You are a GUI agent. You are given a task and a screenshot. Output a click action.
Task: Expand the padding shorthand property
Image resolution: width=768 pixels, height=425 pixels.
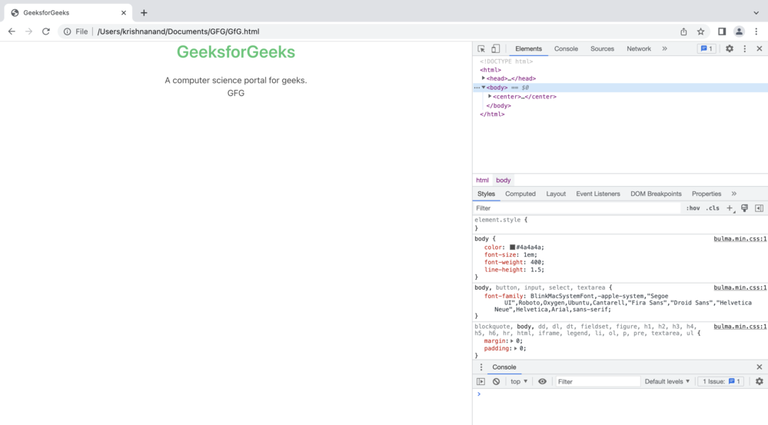[516, 349]
